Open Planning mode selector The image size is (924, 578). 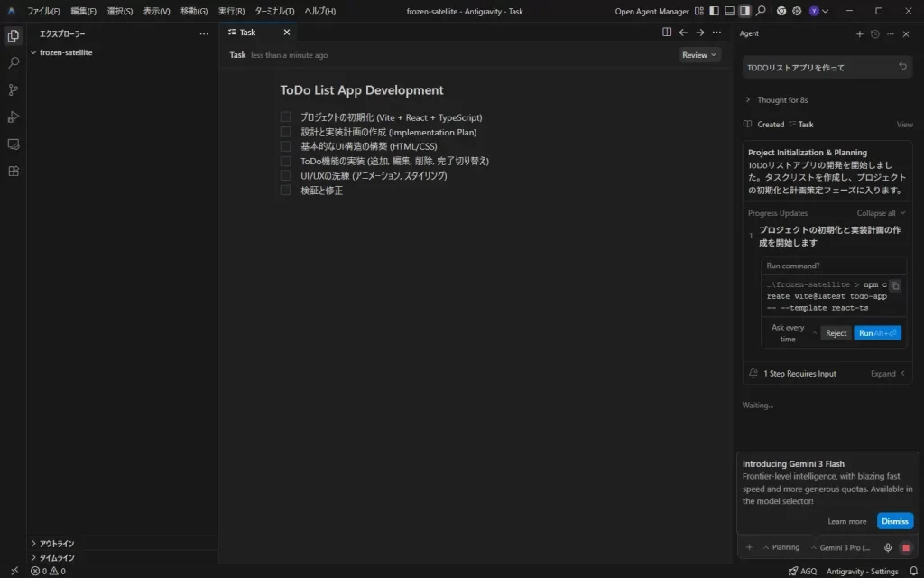pyautogui.click(x=781, y=547)
